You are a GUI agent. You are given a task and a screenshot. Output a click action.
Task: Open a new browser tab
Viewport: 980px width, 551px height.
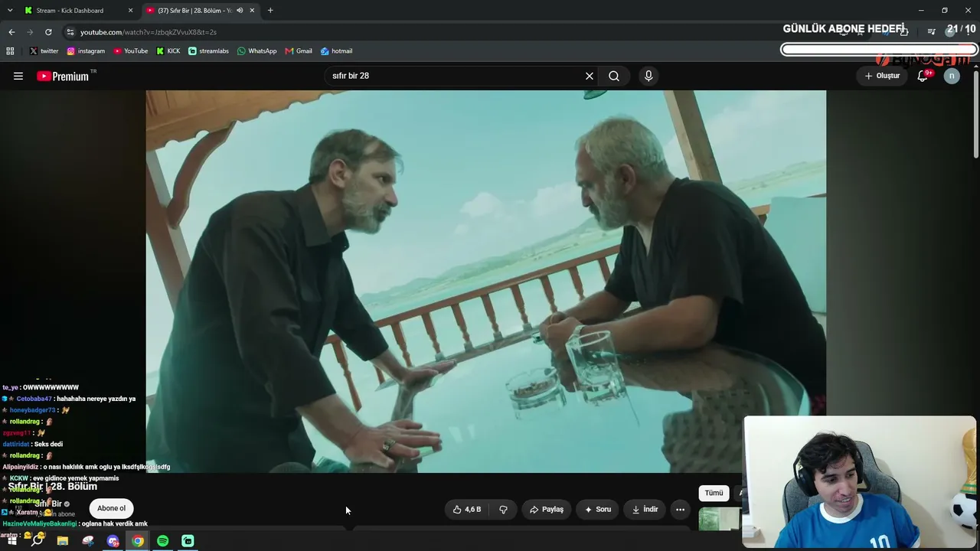[x=270, y=11]
